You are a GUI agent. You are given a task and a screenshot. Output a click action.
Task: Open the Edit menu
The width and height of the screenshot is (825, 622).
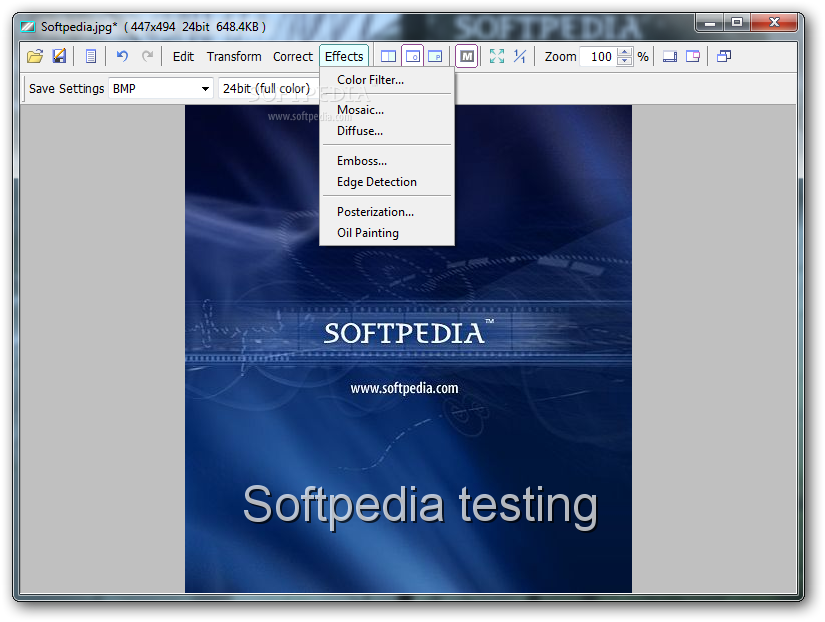coord(183,56)
